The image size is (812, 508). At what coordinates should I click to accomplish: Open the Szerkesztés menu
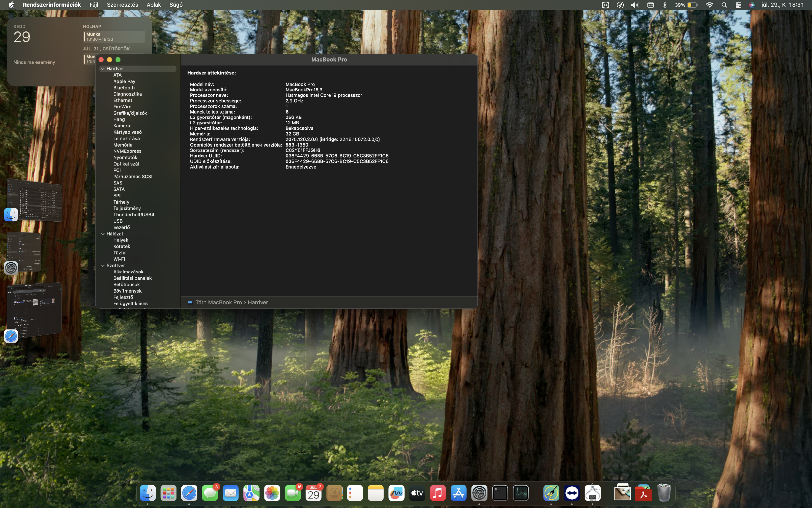122,5
